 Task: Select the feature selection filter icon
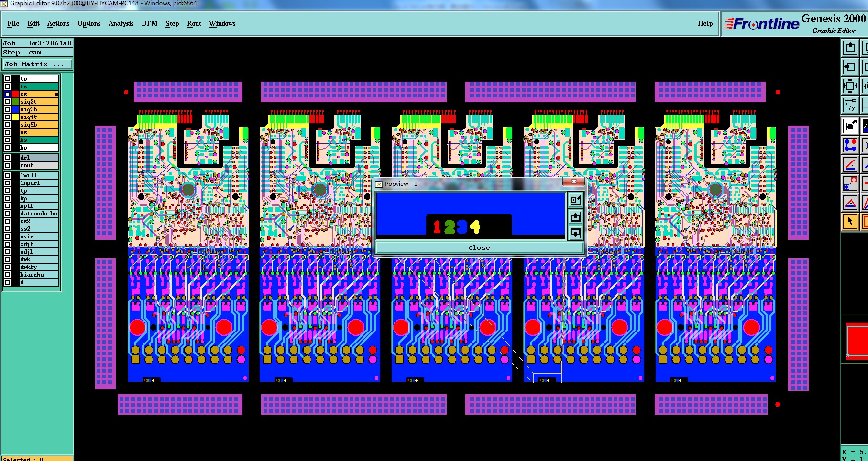click(x=850, y=126)
